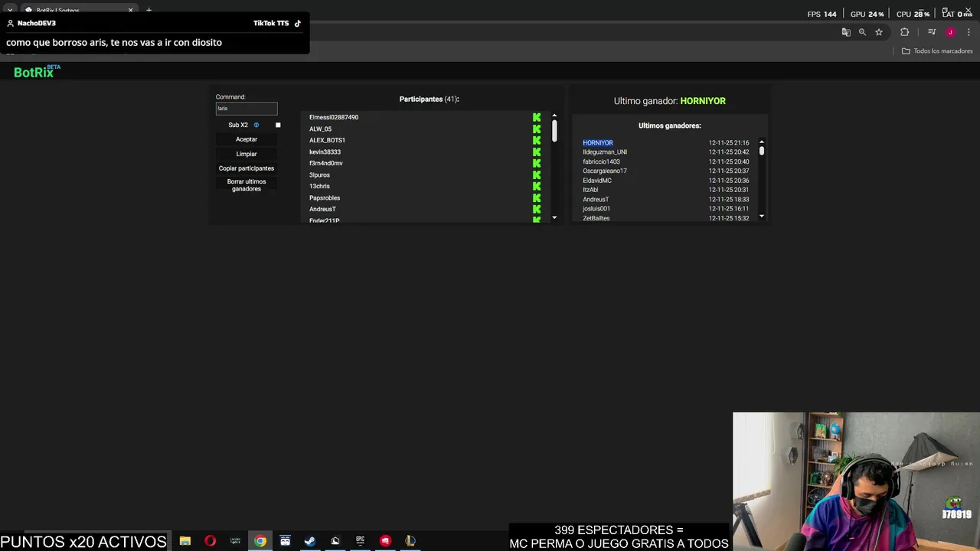
Task: Click the Kick icon beside Papsrobles
Action: pyautogui.click(x=537, y=197)
